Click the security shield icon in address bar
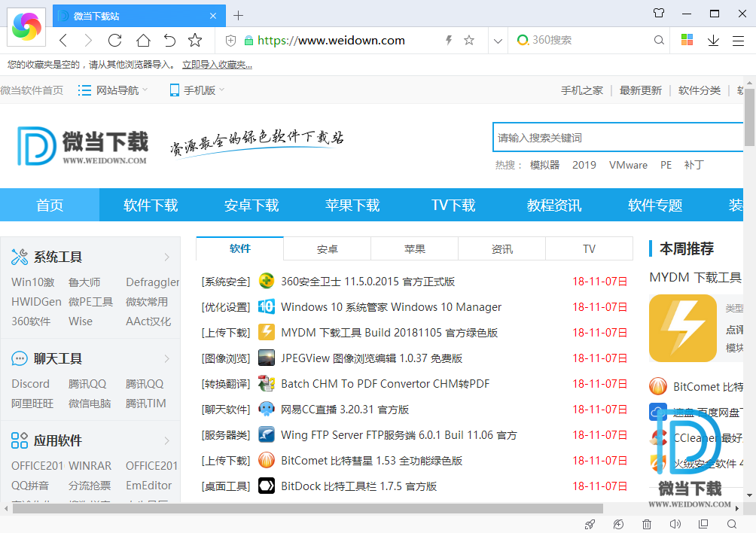Viewport: 756px width, 533px height. [230, 41]
